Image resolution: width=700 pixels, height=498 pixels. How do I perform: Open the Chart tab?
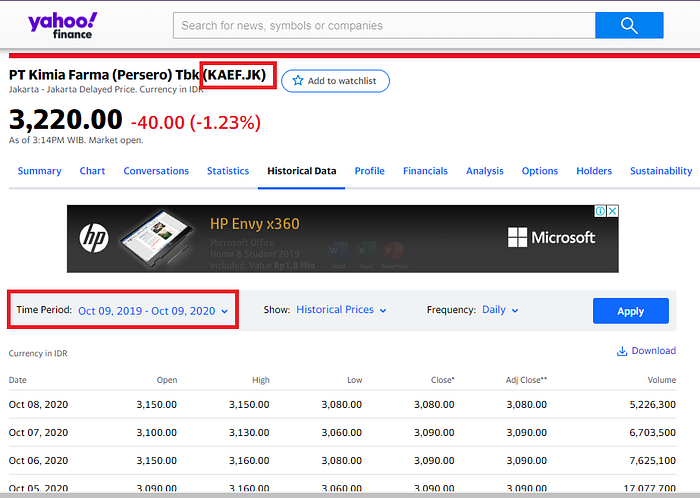[x=92, y=171]
